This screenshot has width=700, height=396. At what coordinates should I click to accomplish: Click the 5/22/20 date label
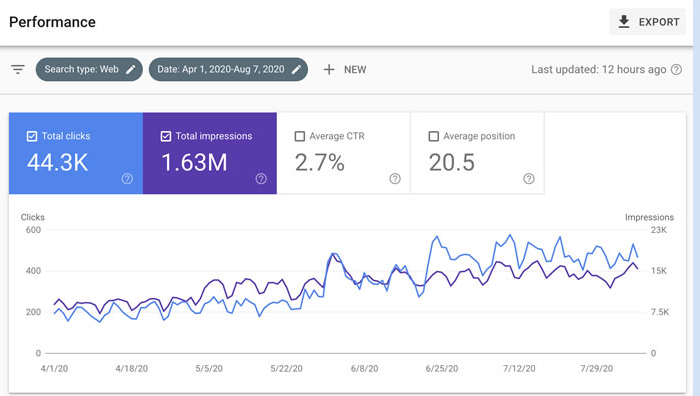(286, 368)
